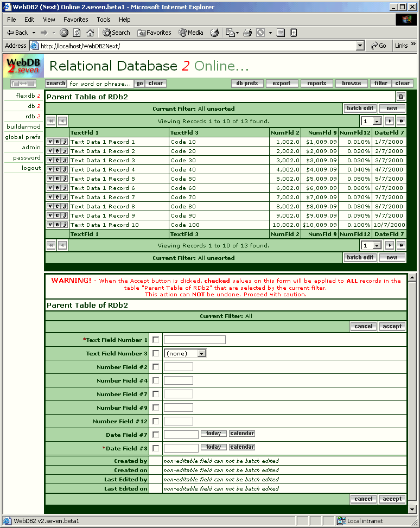Open the Favorites menu
Viewport: 420px width, 528px height.
click(x=76, y=20)
